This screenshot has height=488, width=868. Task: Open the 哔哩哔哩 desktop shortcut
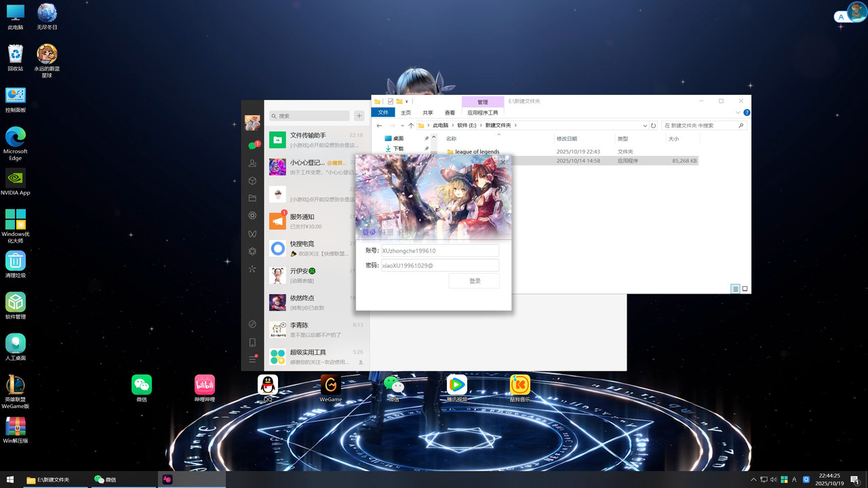[x=205, y=389]
